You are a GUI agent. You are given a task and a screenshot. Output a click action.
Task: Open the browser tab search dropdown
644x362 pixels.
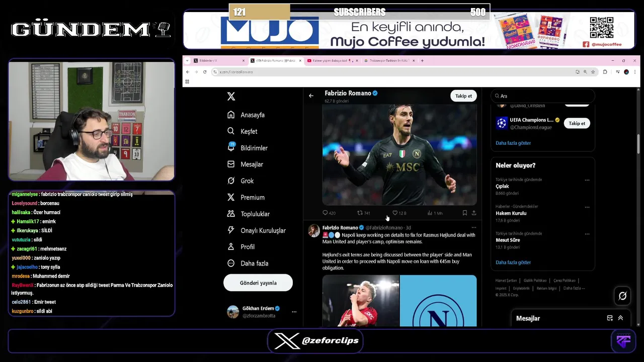(188, 61)
